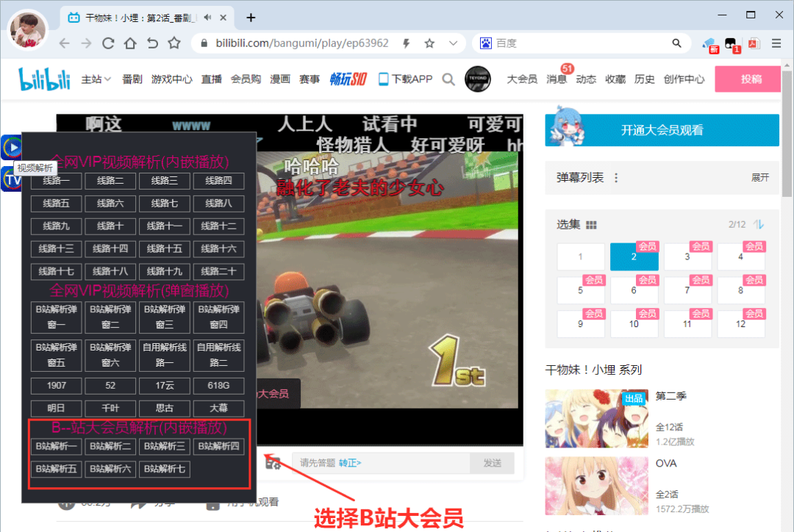Choose 线路十五 parsing route
The height and width of the screenshot is (532, 794).
[165, 248]
